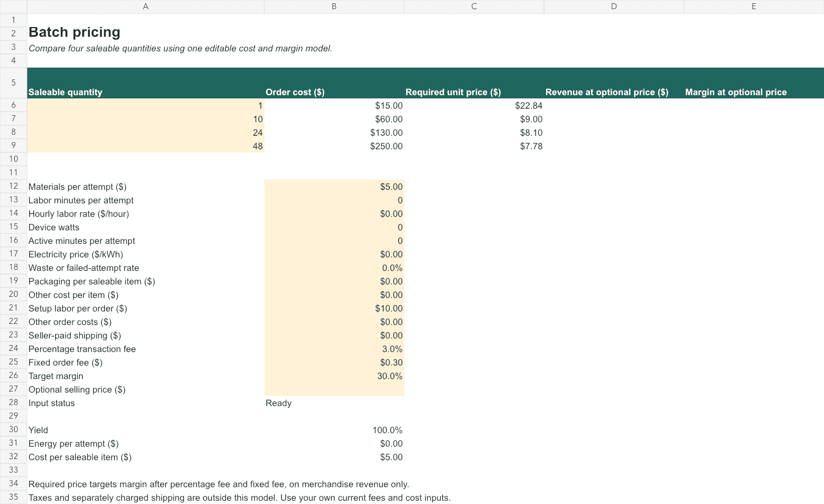The height and width of the screenshot is (504, 824).
Task: Click the Cost per saleable item $5.00 value
Action: pos(334,457)
